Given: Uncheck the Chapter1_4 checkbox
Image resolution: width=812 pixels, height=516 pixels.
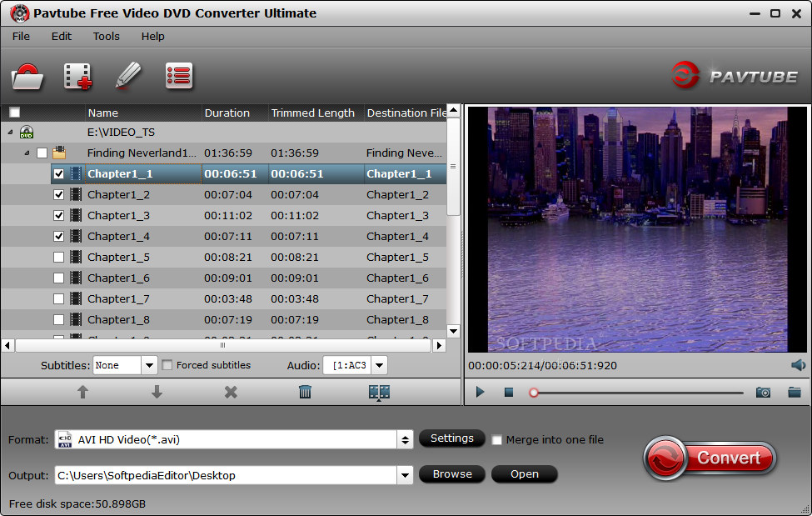Looking at the screenshot, I should click(x=58, y=237).
